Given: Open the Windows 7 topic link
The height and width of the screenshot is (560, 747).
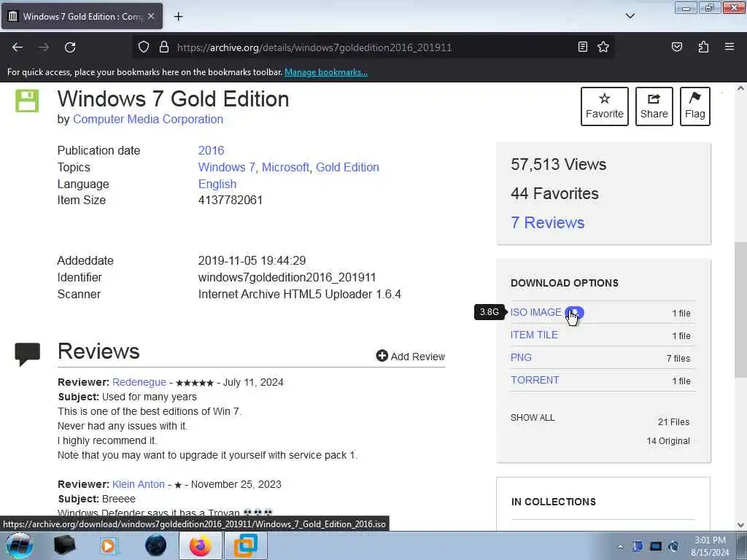Looking at the screenshot, I should [226, 167].
